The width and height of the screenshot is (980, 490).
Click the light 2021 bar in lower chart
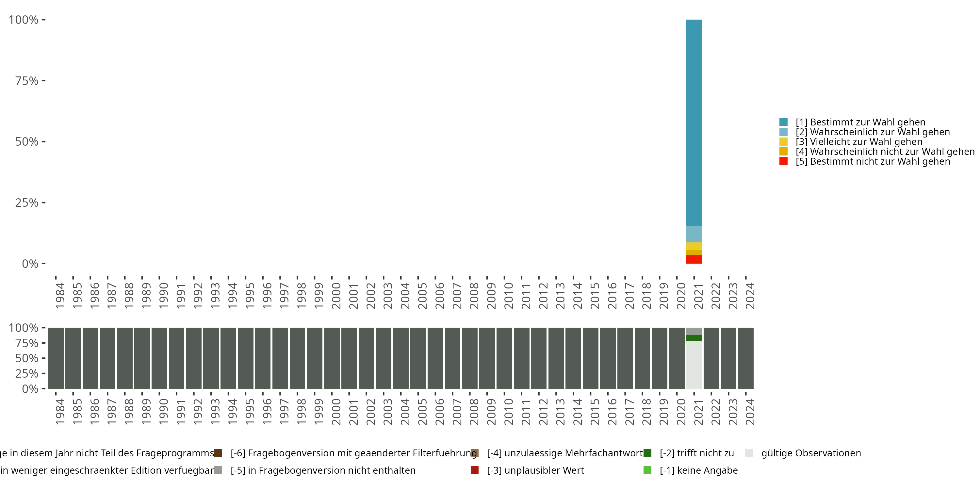coord(694,365)
